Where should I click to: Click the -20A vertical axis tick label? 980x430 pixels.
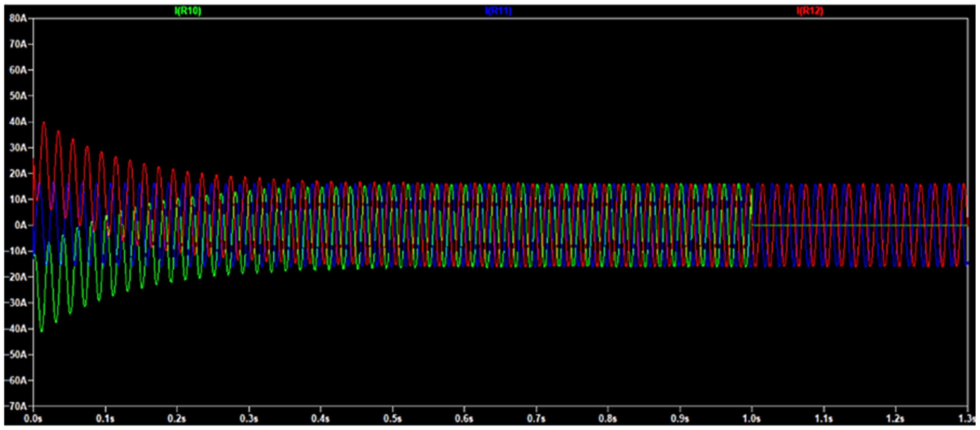[16, 277]
